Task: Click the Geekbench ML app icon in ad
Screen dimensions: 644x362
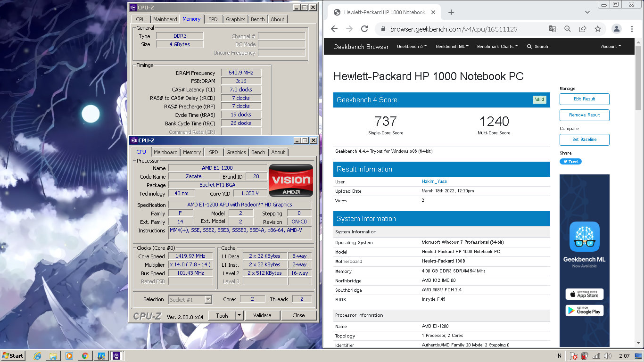Action: point(584,237)
